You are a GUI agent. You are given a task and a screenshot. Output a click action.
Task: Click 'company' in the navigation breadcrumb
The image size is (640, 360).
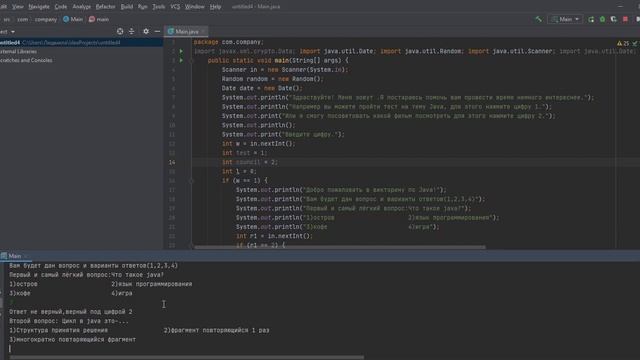coord(46,19)
